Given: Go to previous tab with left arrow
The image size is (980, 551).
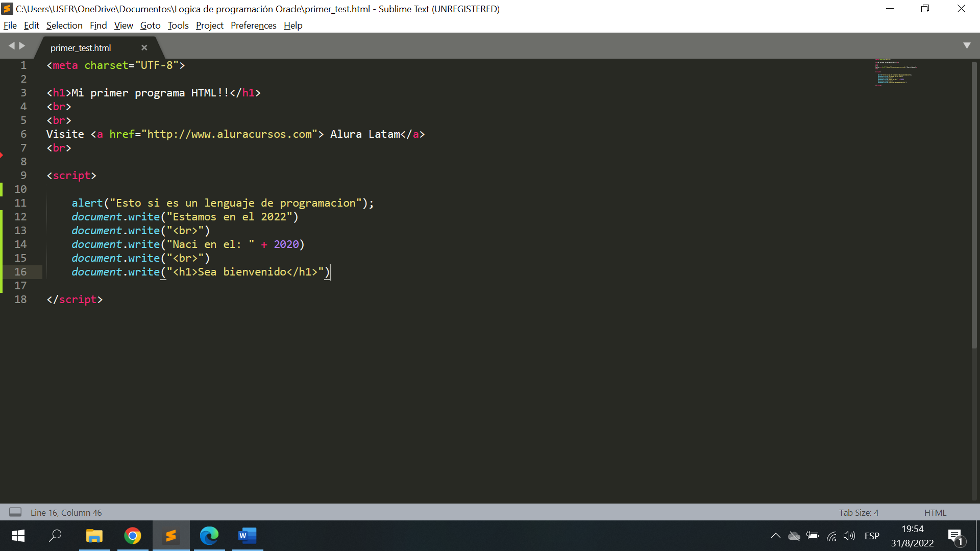Looking at the screenshot, I should click(11, 46).
